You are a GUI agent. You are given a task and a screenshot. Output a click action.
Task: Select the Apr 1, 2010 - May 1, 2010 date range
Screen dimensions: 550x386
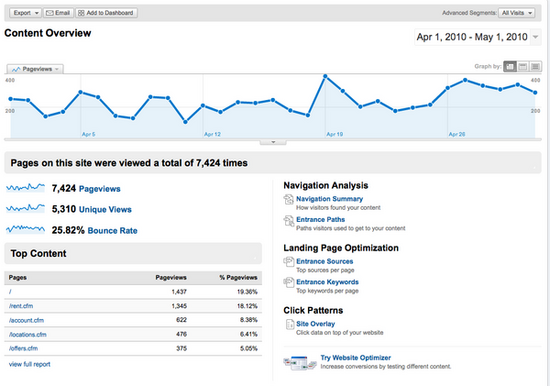pyautogui.click(x=472, y=37)
